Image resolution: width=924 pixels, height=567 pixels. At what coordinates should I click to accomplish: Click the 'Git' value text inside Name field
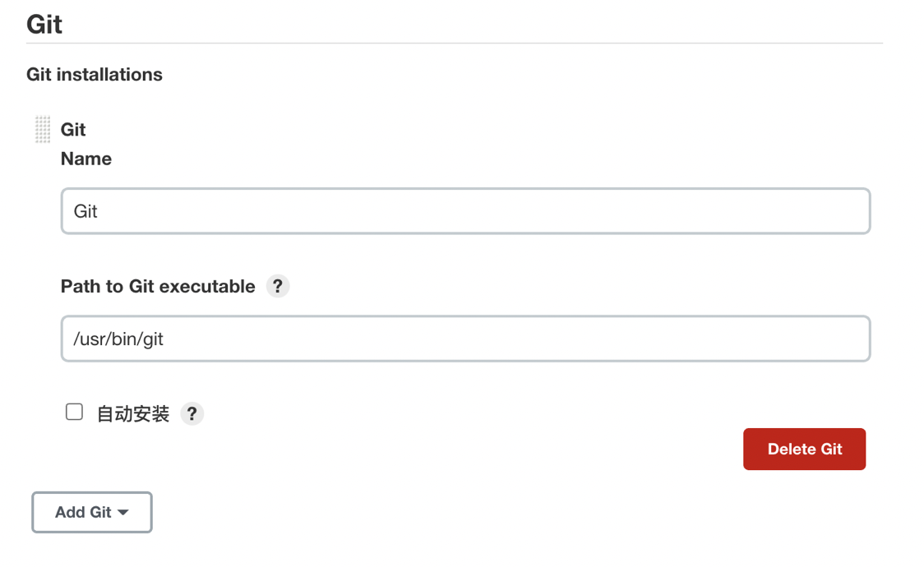tap(85, 212)
